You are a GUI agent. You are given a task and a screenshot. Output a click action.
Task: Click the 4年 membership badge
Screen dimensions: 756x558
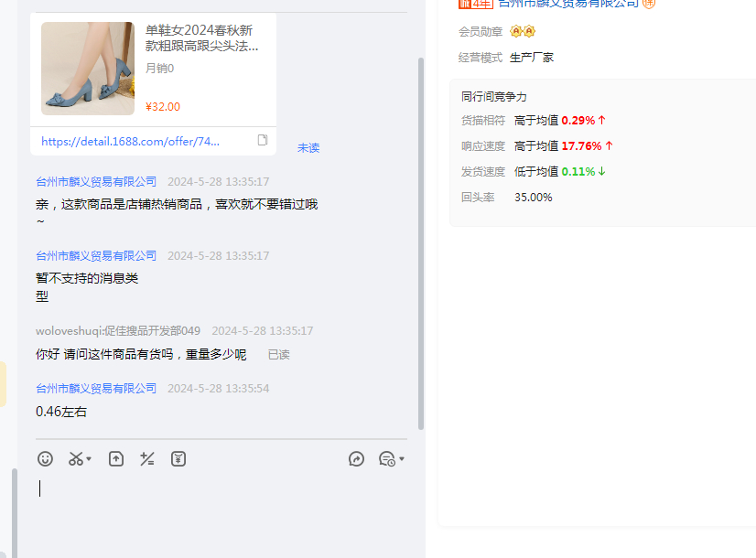(x=475, y=4)
